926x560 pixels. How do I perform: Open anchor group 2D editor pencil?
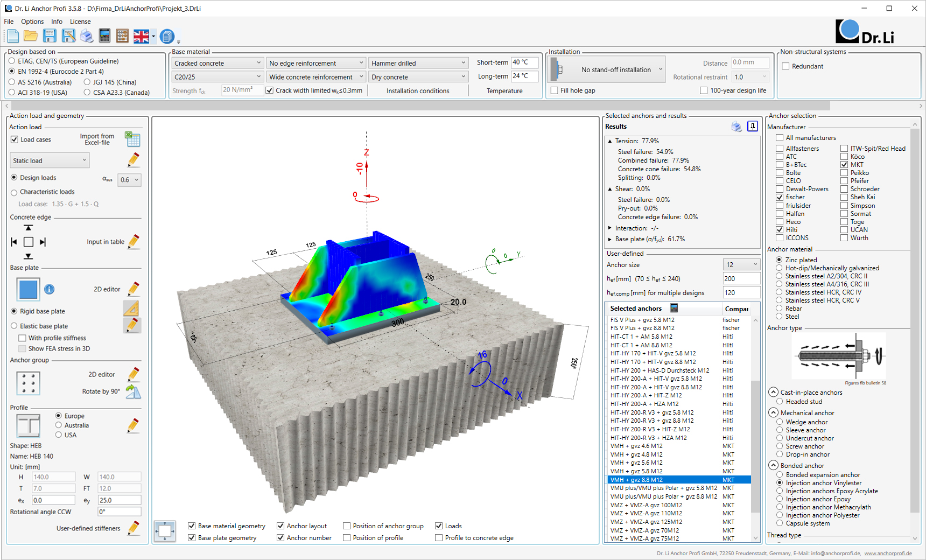click(x=133, y=374)
